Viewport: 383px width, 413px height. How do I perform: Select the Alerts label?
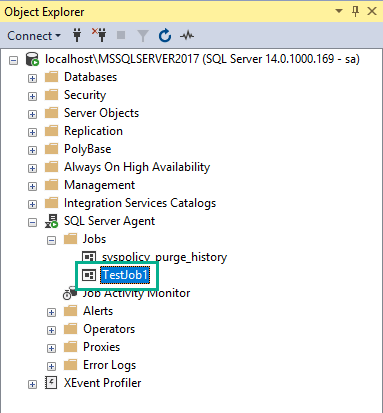98,311
